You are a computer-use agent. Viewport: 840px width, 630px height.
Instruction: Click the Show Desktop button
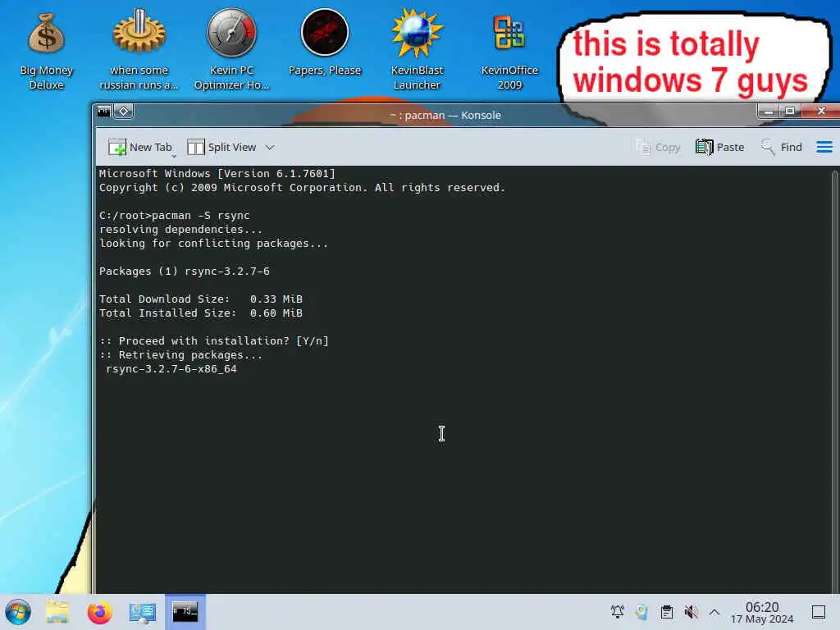(818, 612)
